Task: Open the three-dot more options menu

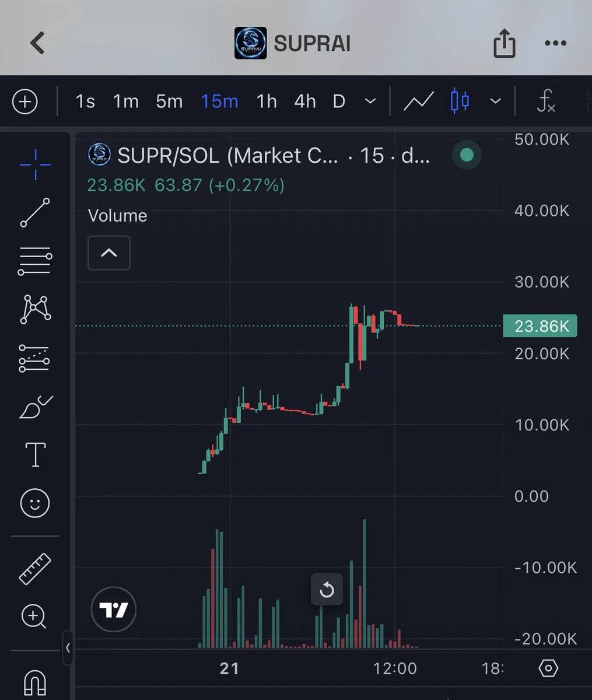Action: (555, 43)
